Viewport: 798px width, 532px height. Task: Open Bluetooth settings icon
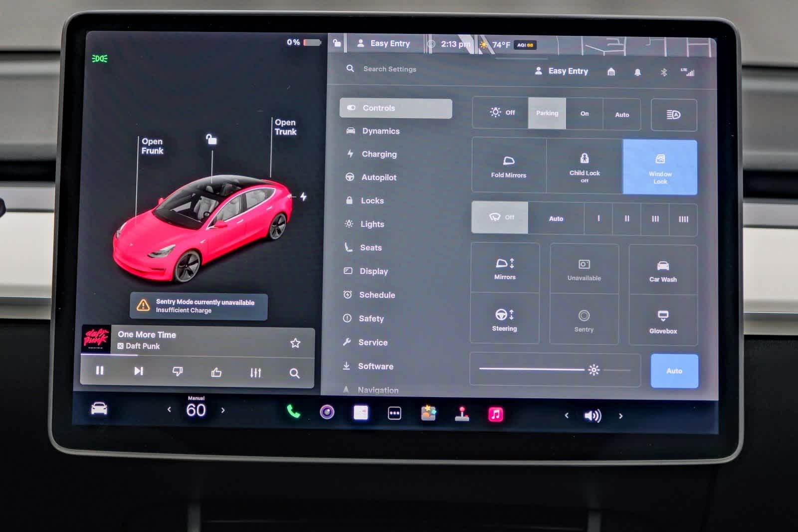[x=664, y=72]
